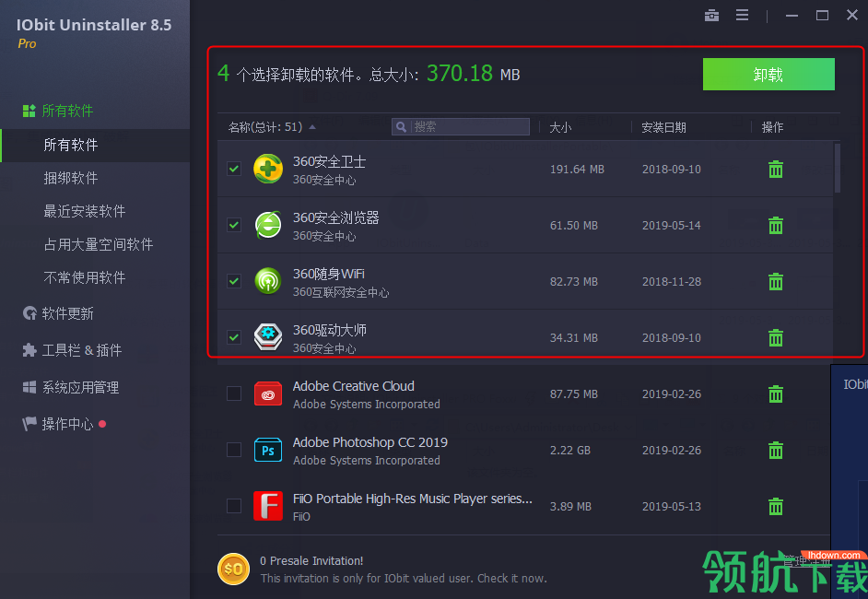
Task: Click trash icon for 360随身WiFi
Action: 776,282
